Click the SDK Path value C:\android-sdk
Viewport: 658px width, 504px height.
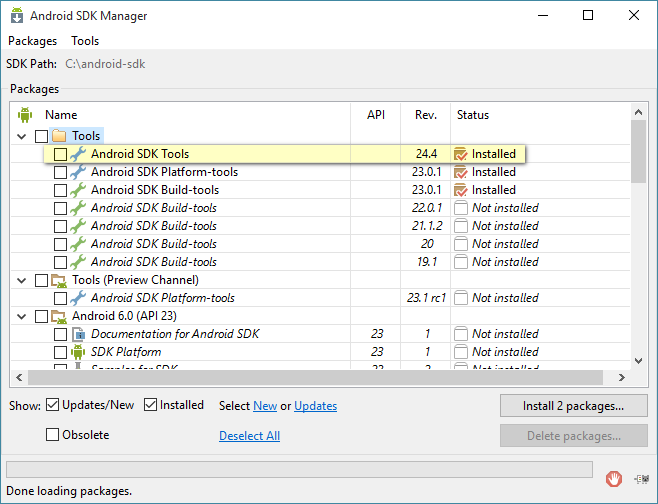[105, 64]
